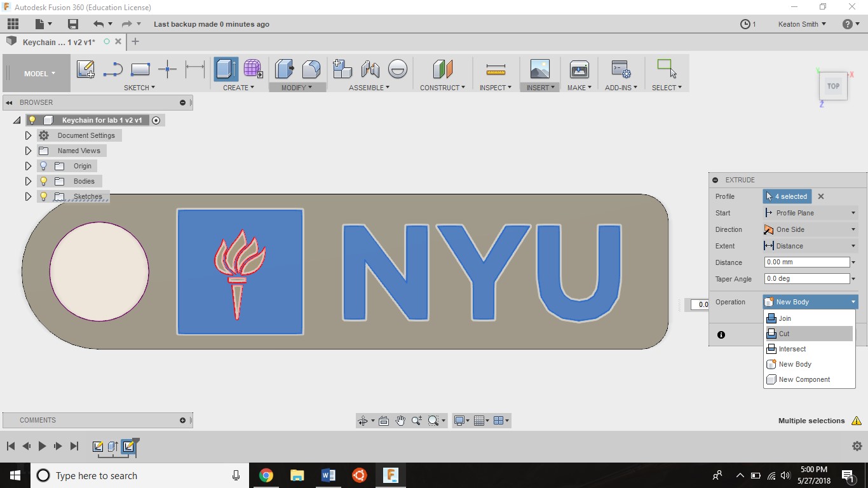Screen dimensions: 868x488
Task: Click the Redo arrow
Action: pyautogui.click(x=126, y=24)
